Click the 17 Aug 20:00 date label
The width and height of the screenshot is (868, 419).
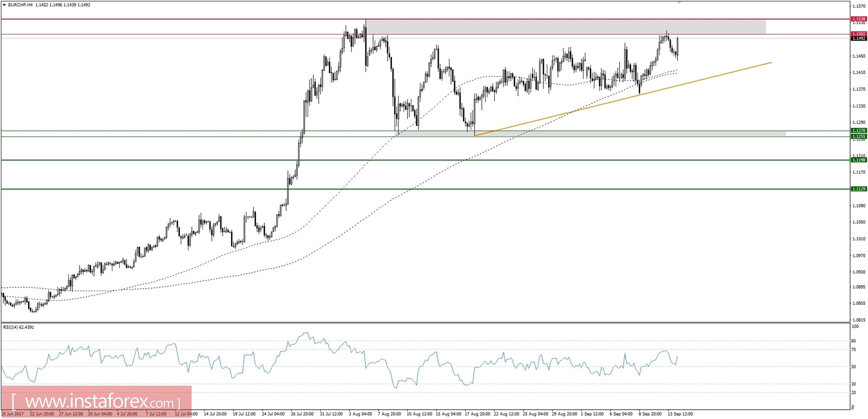[x=477, y=414]
